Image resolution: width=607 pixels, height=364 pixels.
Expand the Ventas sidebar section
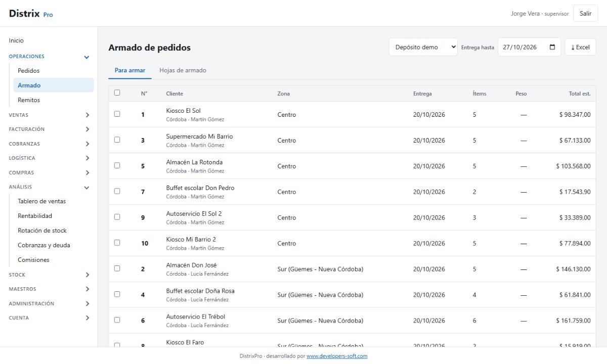(50, 115)
